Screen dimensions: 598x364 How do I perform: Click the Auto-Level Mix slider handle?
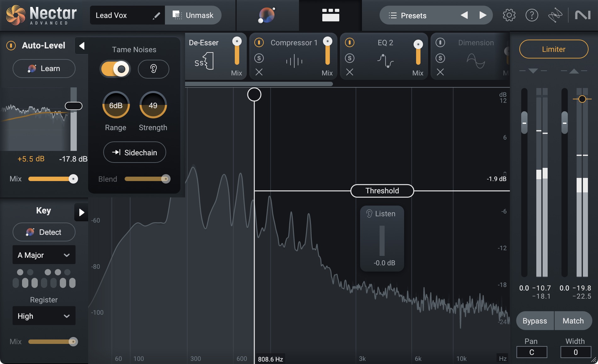pos(73,179)
